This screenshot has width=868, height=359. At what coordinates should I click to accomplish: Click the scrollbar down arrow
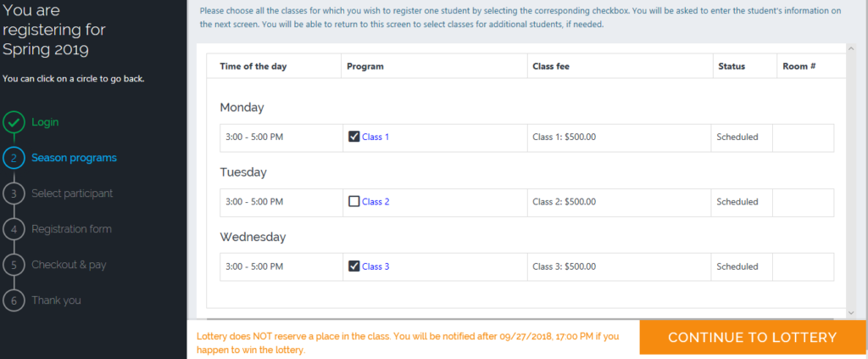coord(851,313)
